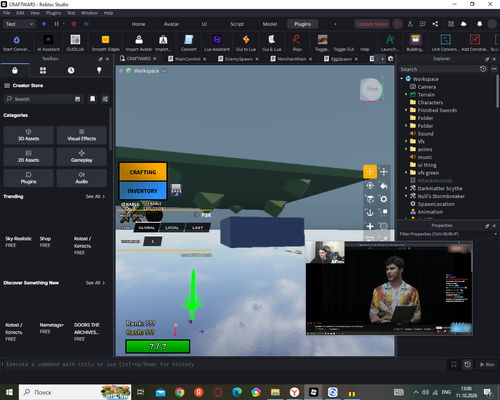500x400 pixels.
Task: Open the 3D Assets category
Action: [28, 135]
